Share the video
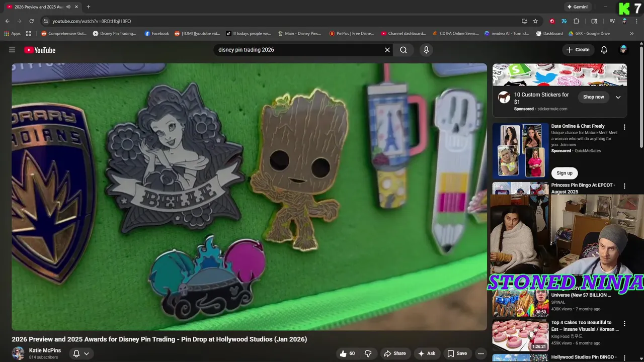The image size is (644, 362). click(395, 353)
